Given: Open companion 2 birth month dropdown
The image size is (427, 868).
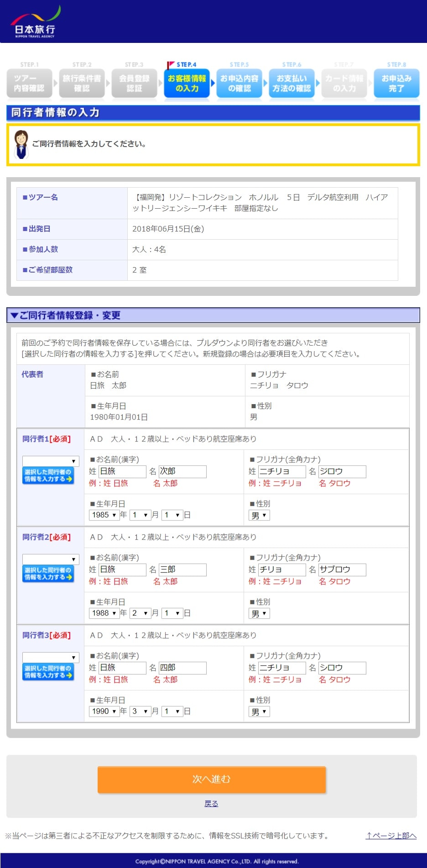Looking at the screenshot, I should (x=140, y=613).
